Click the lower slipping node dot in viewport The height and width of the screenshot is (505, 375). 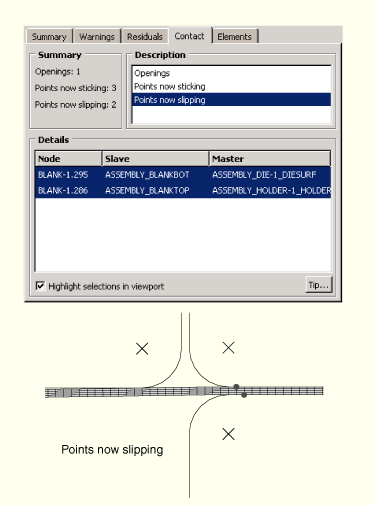click(244, 395)
